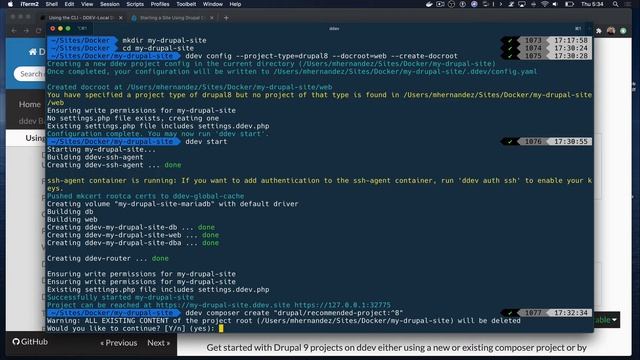Switch to 'Starting a Site Using Drupal' tab

(173, 18)
